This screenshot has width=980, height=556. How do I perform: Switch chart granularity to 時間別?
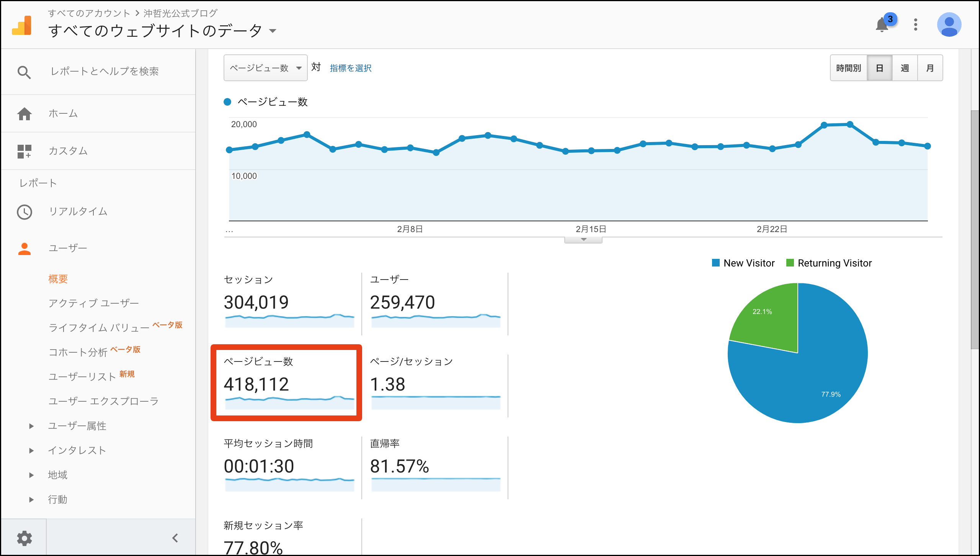tap(848, 68)
